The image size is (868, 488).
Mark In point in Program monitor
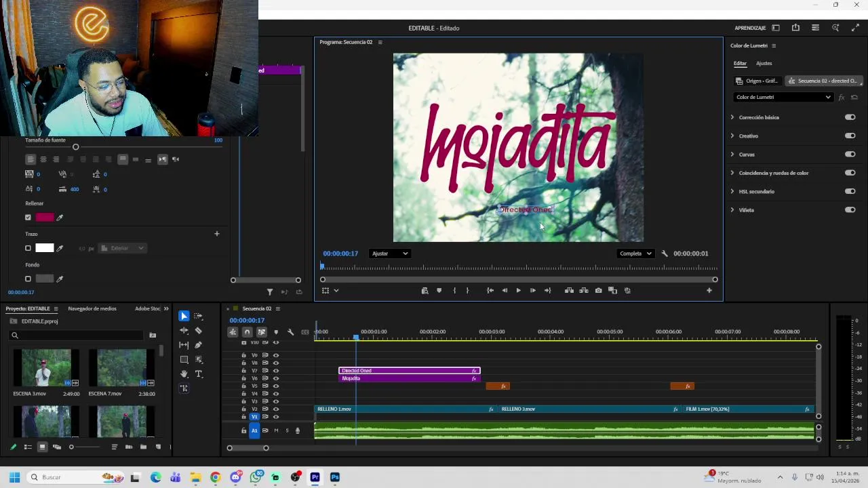[x=454, y=291]
